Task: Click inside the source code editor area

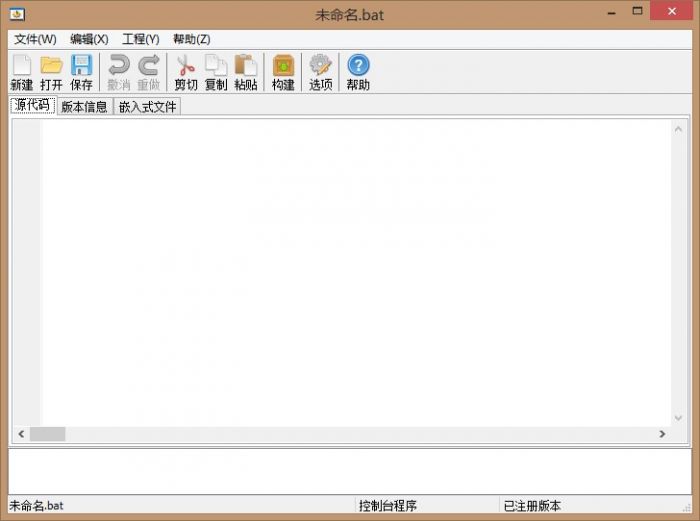Action: [x=356, y=272]
